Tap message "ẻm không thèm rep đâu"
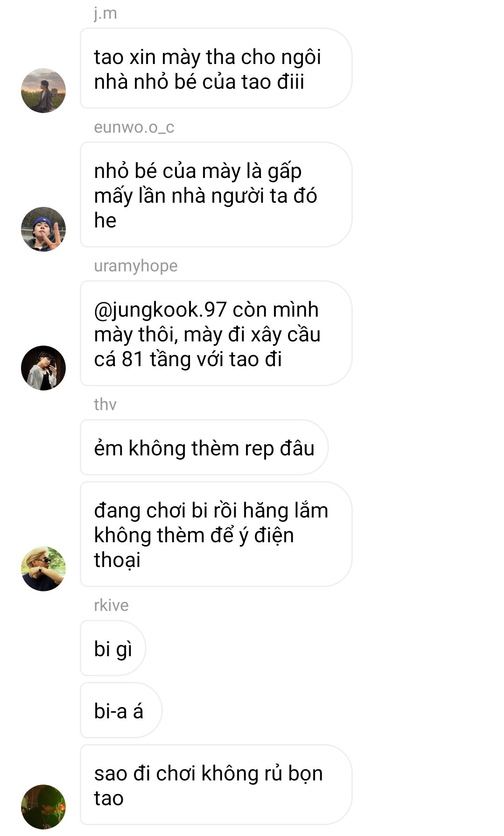 pyautogui.click(x=204, y=447)
